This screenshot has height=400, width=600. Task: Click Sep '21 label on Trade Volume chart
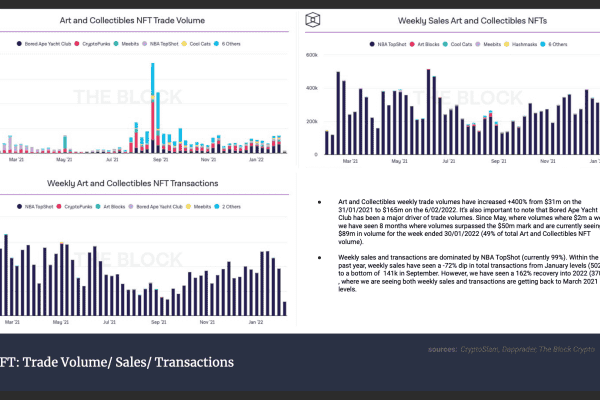coord(160,159)
